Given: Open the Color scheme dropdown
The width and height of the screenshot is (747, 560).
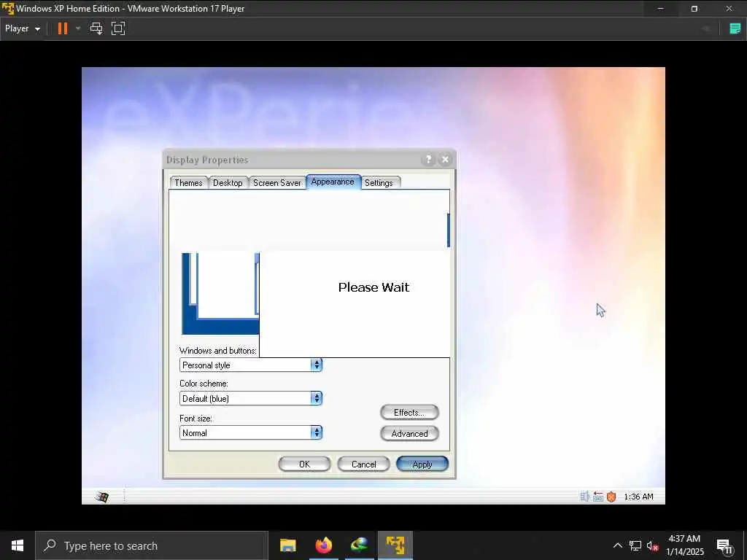Looking at the screenshot, I should coord(251,398).
